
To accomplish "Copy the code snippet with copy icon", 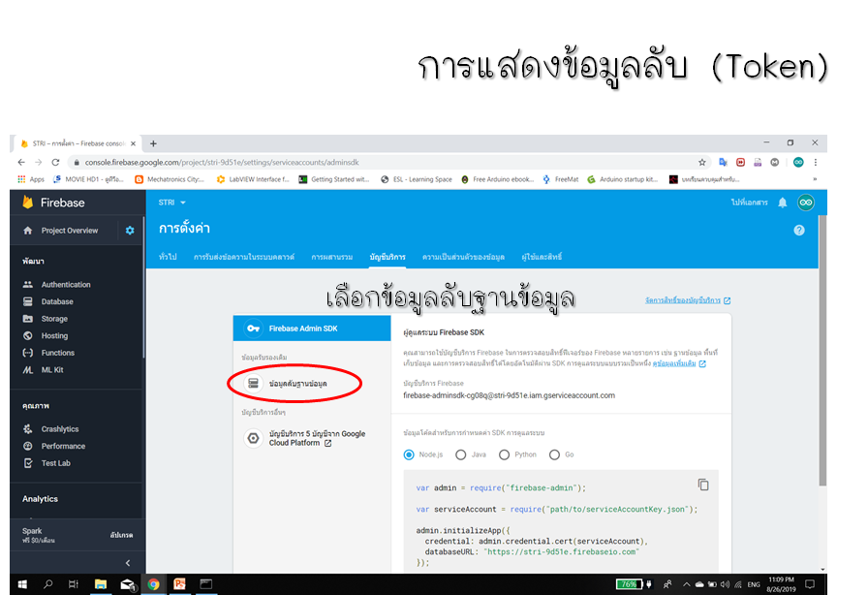I will point(703,485).
